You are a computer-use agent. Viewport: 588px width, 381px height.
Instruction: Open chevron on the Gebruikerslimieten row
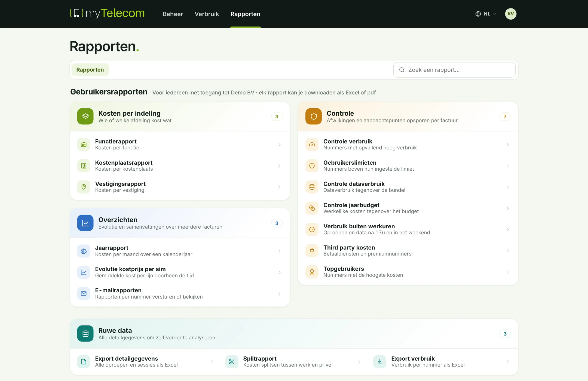tap(508, 166)
